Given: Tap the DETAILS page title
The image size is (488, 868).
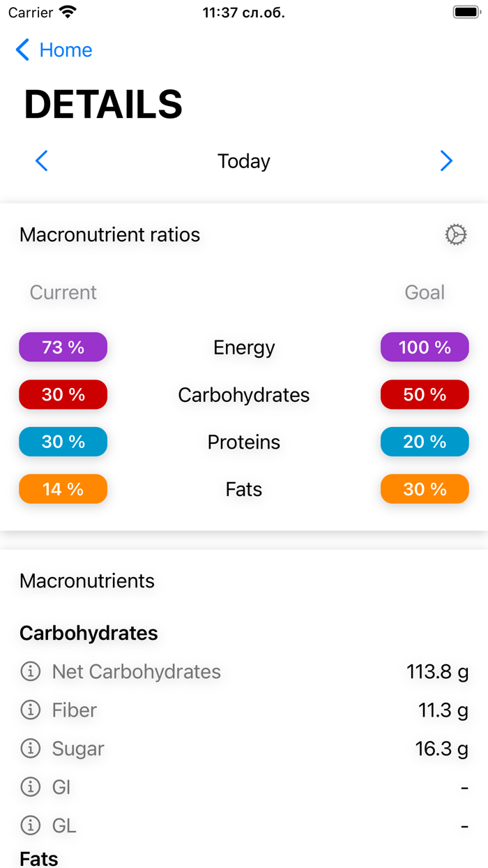Looking at the screenshot, I should click(103, 103).
